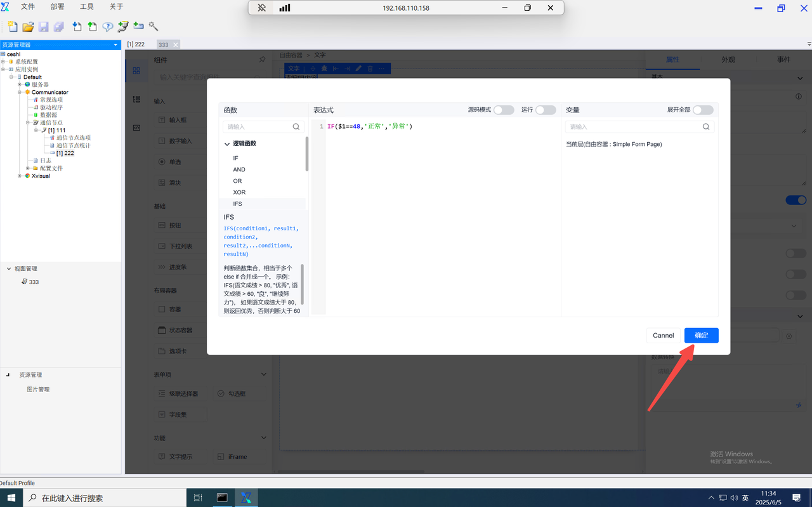812x507 pixels.
Task: Click the Windows taskbar search box
Action: 105,498
